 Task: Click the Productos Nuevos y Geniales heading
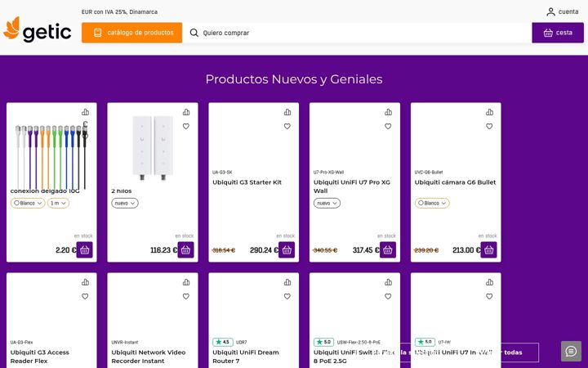coord(294,79)
